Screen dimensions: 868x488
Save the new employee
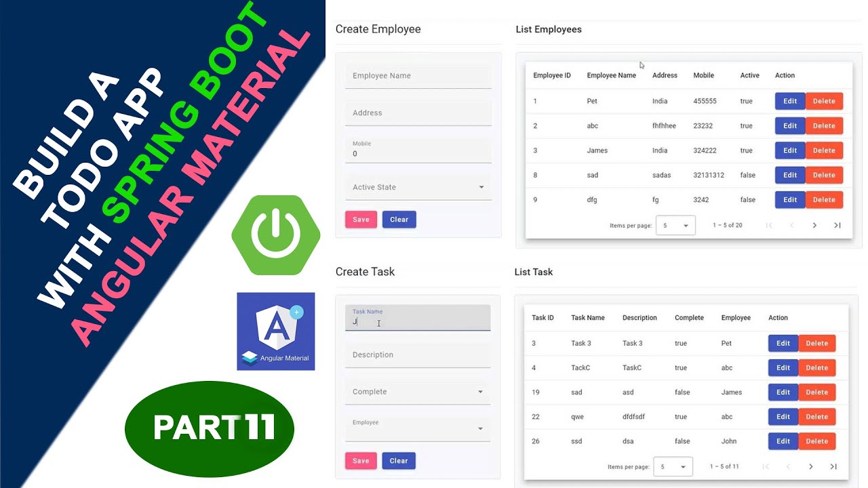click(361, 220)
